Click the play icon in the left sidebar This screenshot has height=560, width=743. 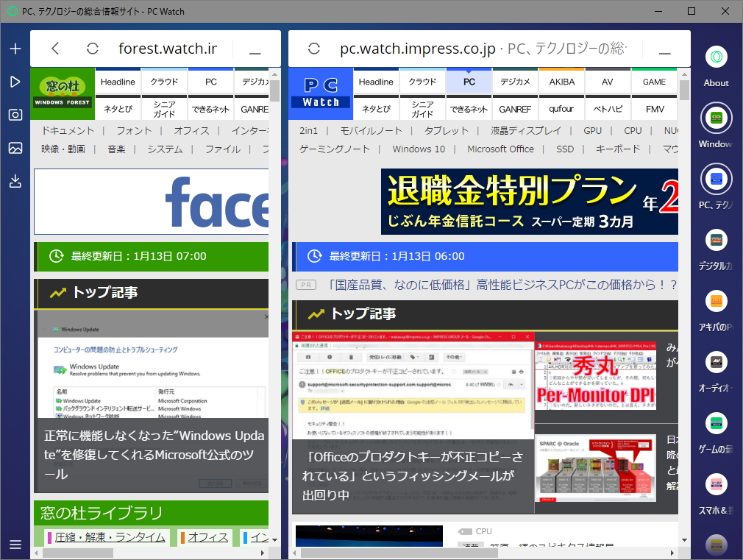click(x=15, y=82)
